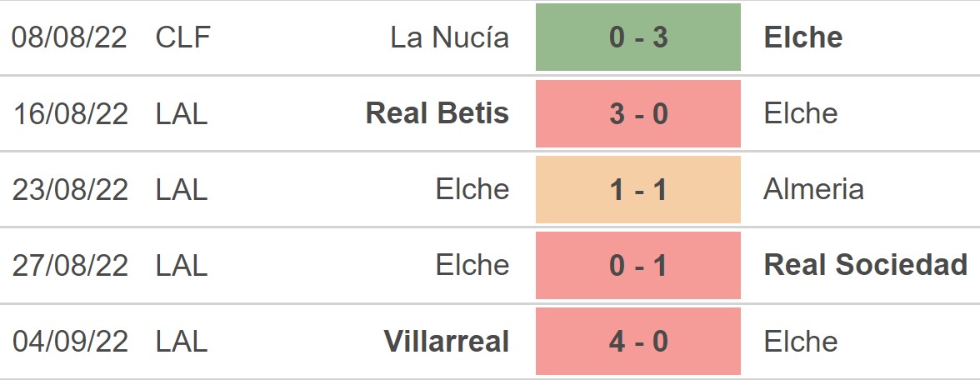Viewport: 980px width, 380px height.
Task: Click the 3 - 0 score box
Action: [x=637, y=113]
